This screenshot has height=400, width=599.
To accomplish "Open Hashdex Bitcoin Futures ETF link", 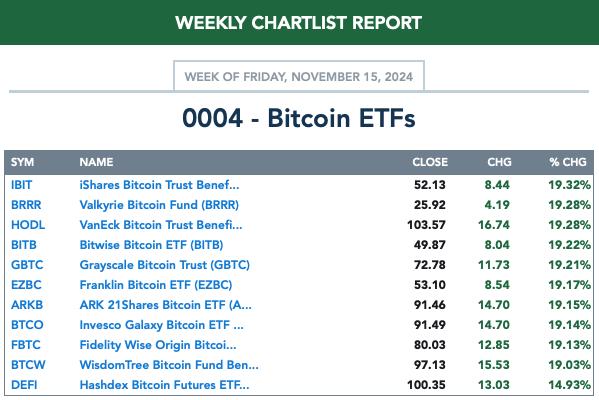I will [x=164, y=385].
